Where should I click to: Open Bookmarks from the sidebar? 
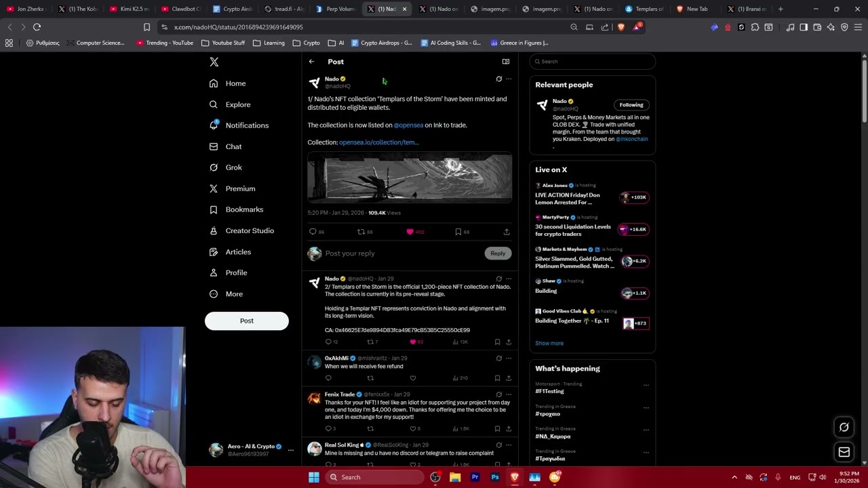click(x=236, y=209)
